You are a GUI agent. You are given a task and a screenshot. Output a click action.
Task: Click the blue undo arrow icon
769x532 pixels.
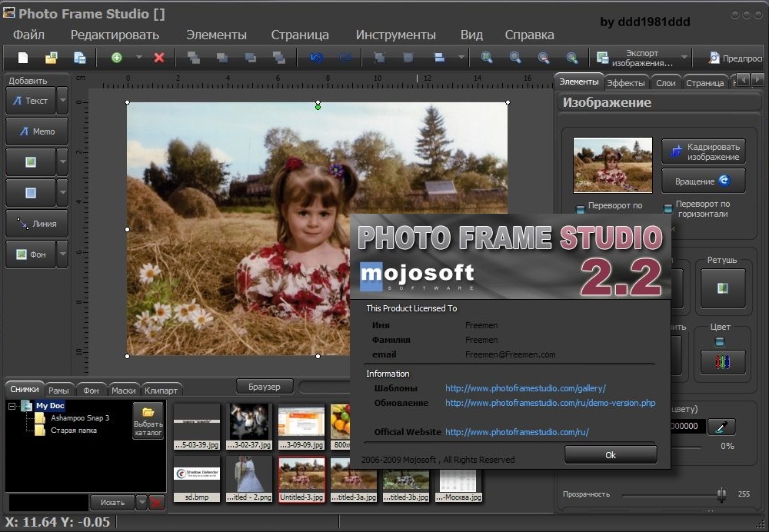coord(317,58)
